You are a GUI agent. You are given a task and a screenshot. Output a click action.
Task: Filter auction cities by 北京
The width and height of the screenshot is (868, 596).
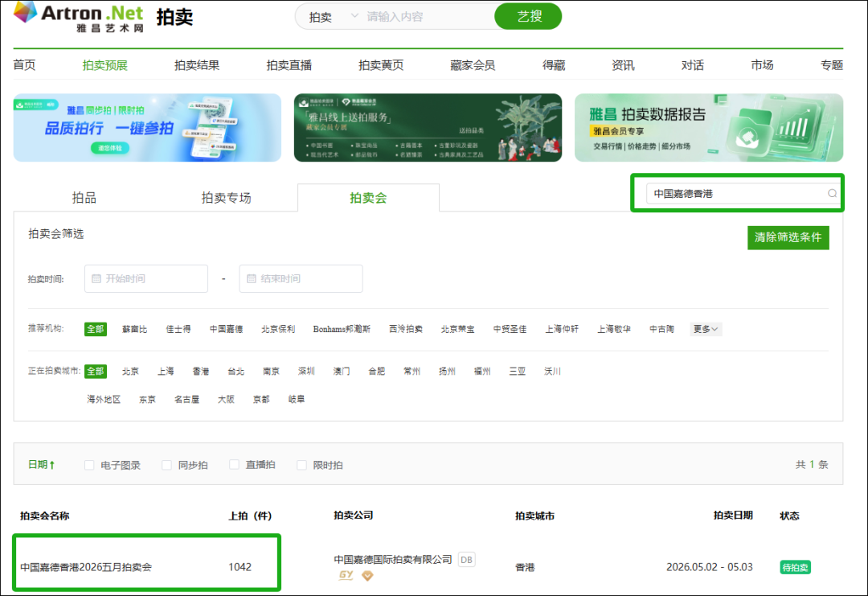(x=130, y=371)
